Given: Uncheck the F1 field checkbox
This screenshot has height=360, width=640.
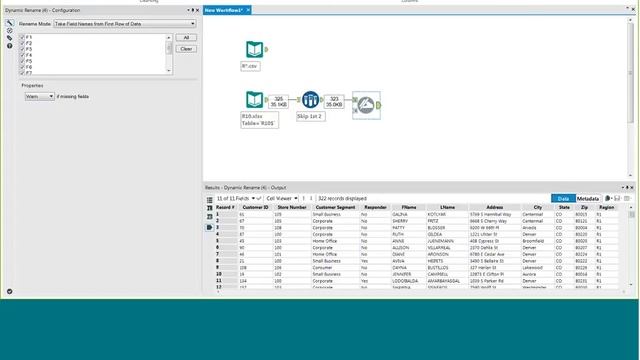Looking at the screenshot, I should (x=22, y=37).
